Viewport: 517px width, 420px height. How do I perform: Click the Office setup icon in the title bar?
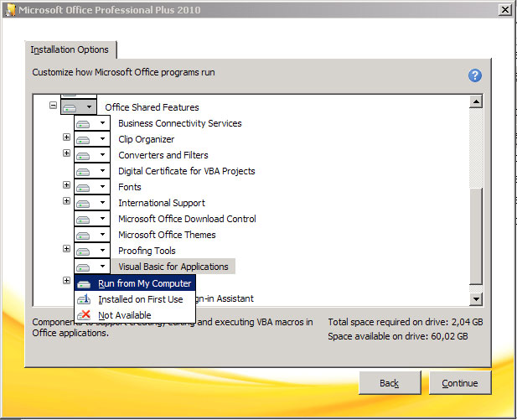(x=10, y=10)
